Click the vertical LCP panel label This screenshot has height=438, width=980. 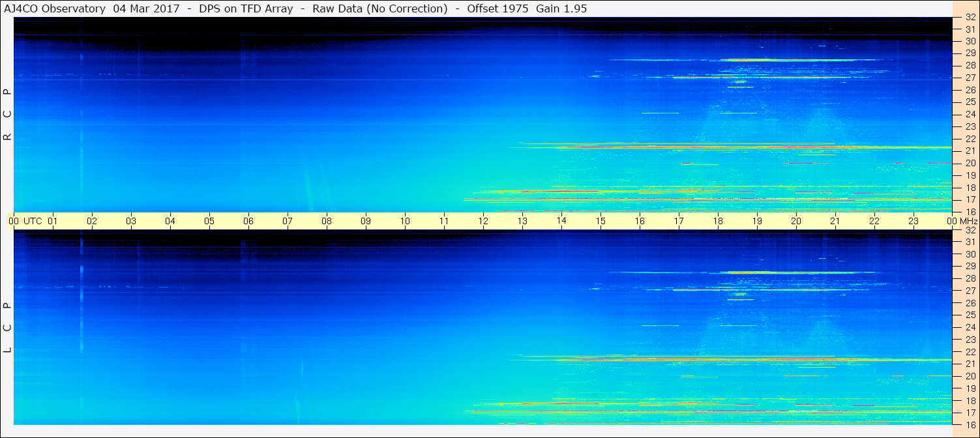coord(7,327)
